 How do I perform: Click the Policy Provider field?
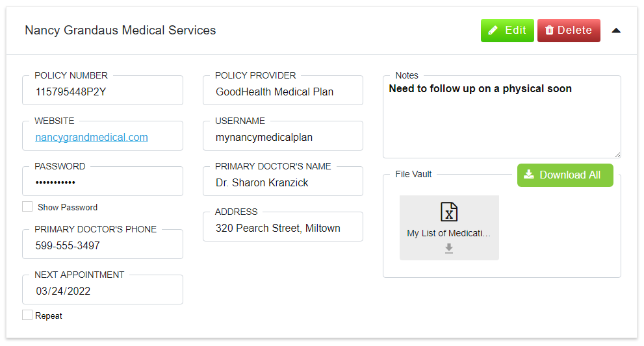[283, 90]
